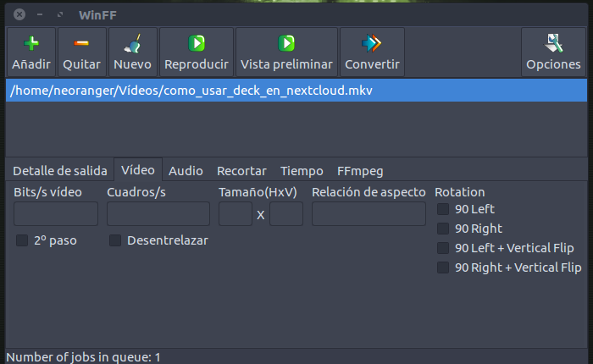
Task: Open Vista preliminar preview
Action: click(286, 52)
